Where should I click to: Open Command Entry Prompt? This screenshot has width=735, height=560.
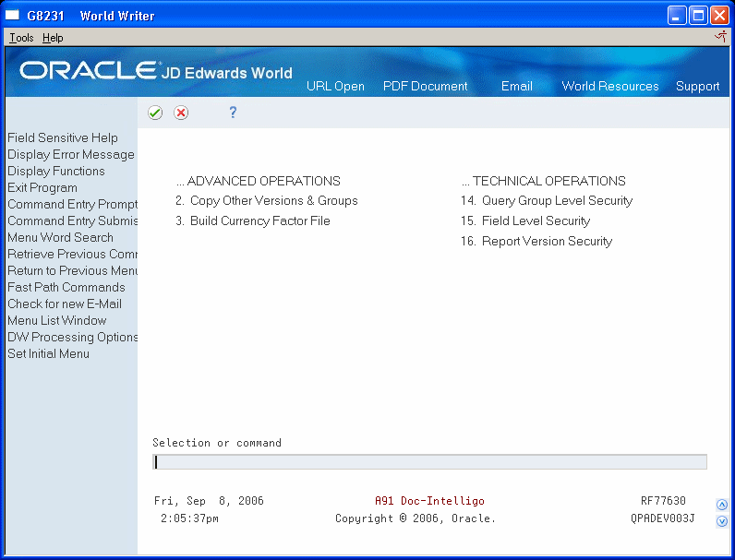coord(72,204)
